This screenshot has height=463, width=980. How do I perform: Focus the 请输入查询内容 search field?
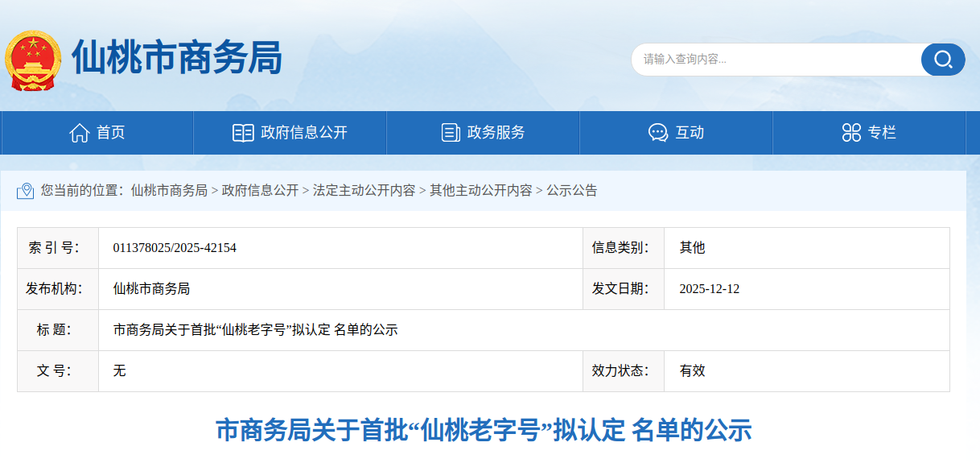click(776, 60)
